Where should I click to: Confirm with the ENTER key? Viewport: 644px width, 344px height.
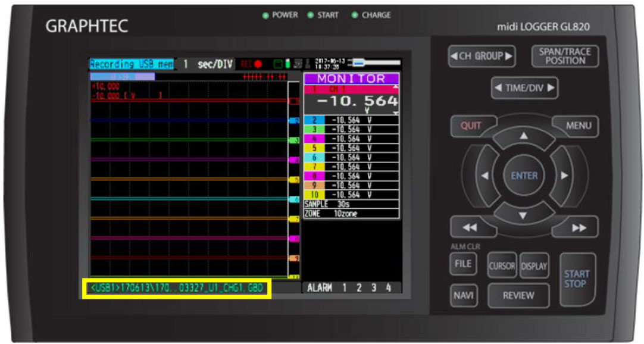pyautogui.click(x=524, y=176)
